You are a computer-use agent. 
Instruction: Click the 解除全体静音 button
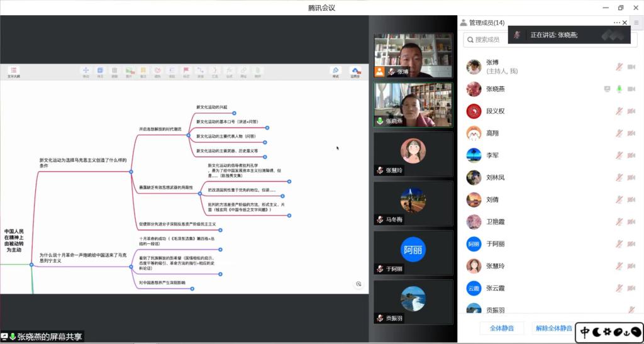point(553,328)
